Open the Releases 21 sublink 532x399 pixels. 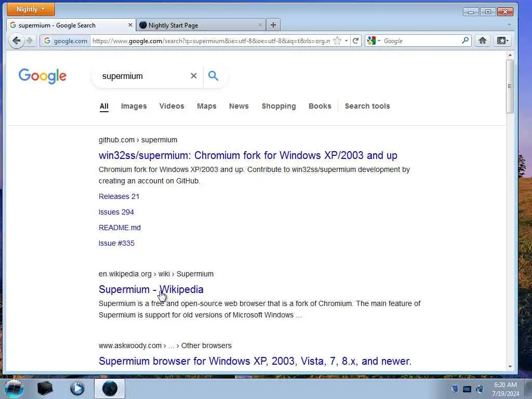119,196
